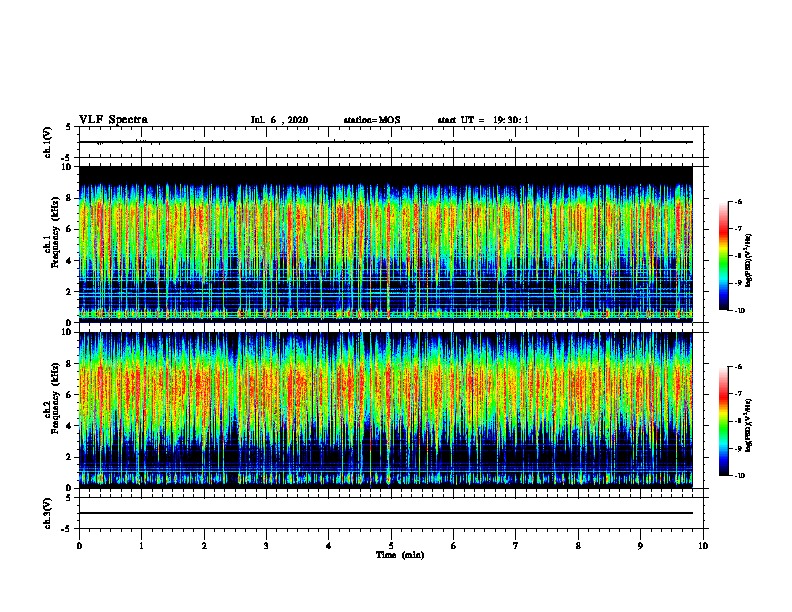Click time-axis tick label "5"

(391, 546)
